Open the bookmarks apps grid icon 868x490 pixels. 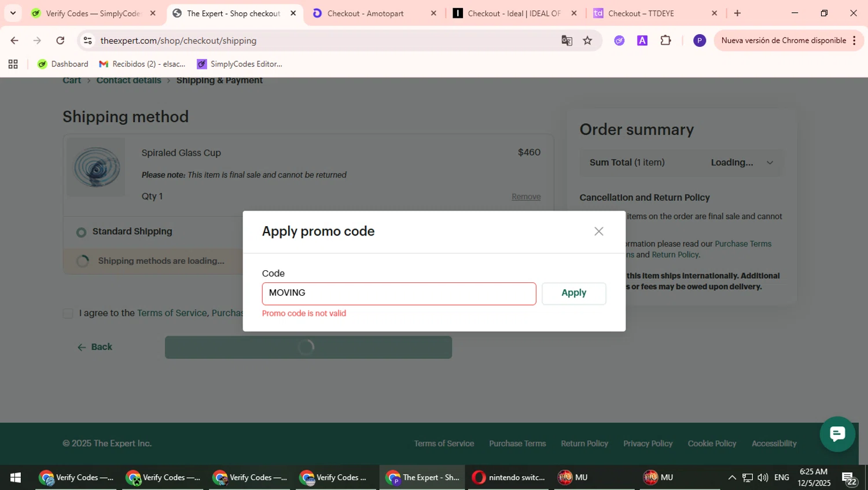click(13, 64)
